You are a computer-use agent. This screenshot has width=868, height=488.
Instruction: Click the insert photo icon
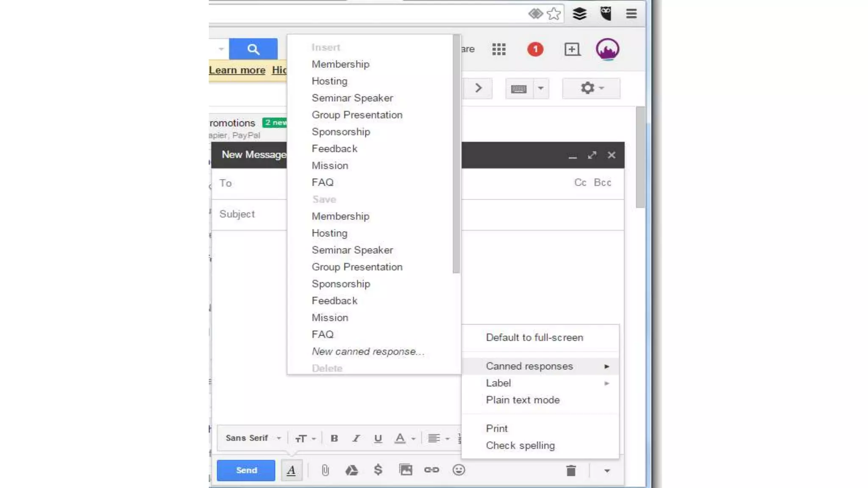coord(405,470)
